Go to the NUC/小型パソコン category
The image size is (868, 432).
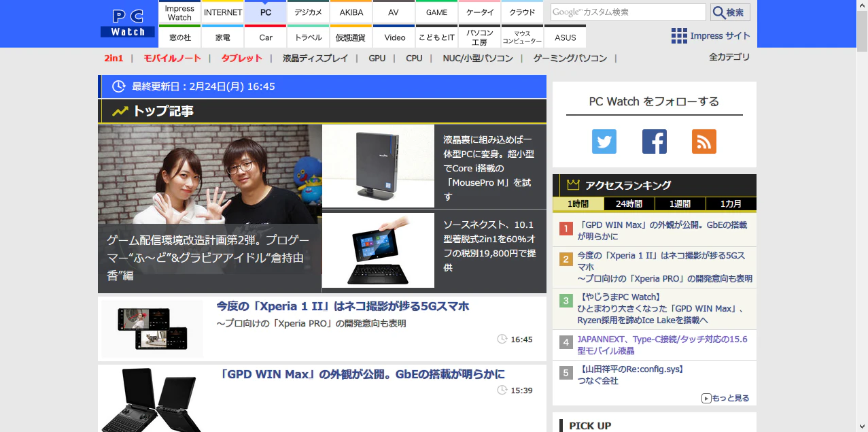[x=478, y=59]
